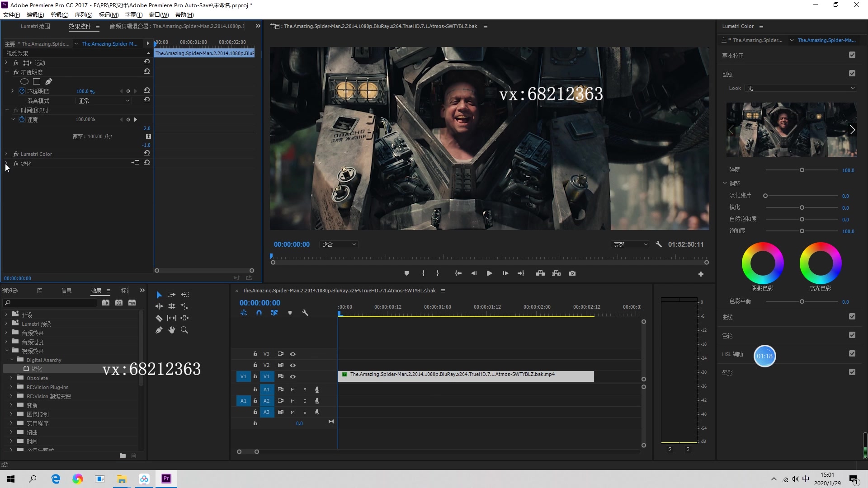Toggle V3 track output eye
Screen dimensions: 868x488
pos(292,354)
